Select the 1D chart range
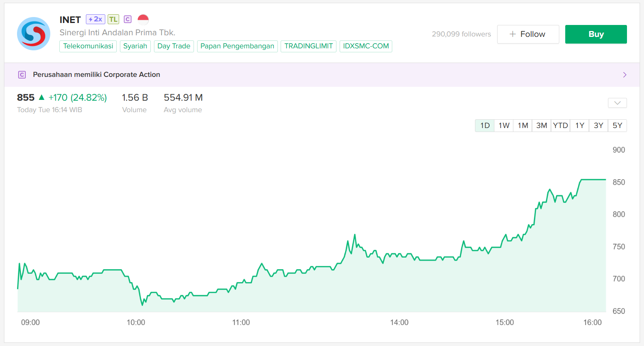The image size is (644, 346). (x=485, y=126)
